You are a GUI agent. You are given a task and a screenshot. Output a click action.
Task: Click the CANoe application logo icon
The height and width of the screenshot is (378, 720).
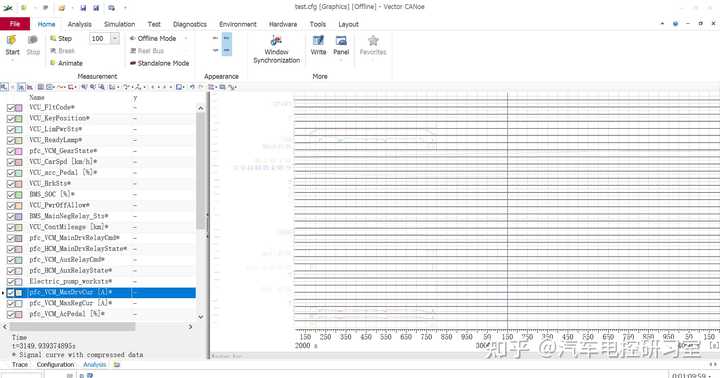[x=7, y=7]
